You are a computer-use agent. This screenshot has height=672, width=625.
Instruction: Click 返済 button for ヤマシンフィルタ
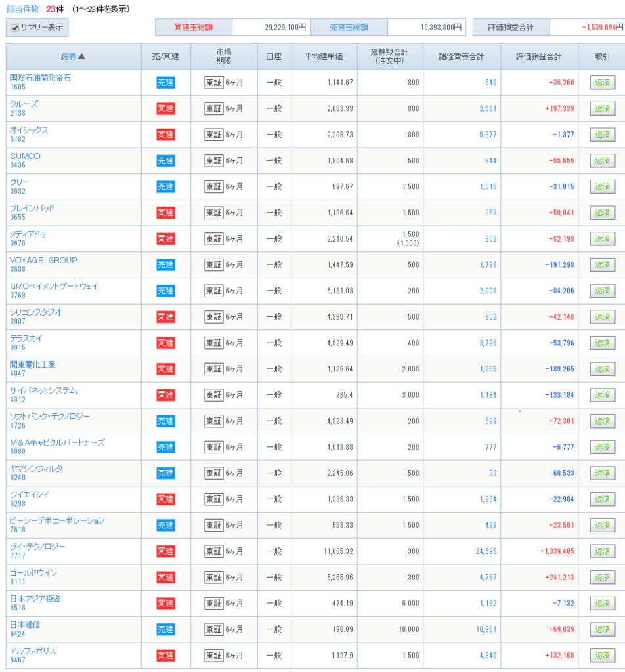coord(602,473)
